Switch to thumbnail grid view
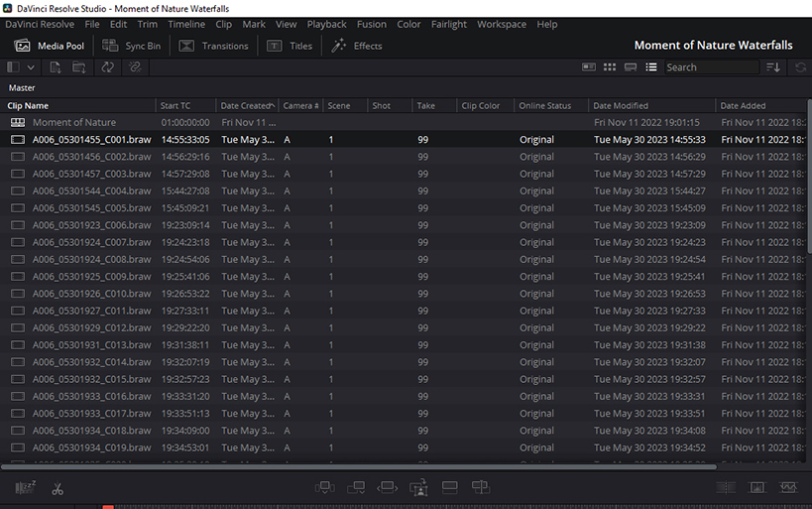Viewport: 812px width, 509px height. pyautogui.click(x=610, y=67)
